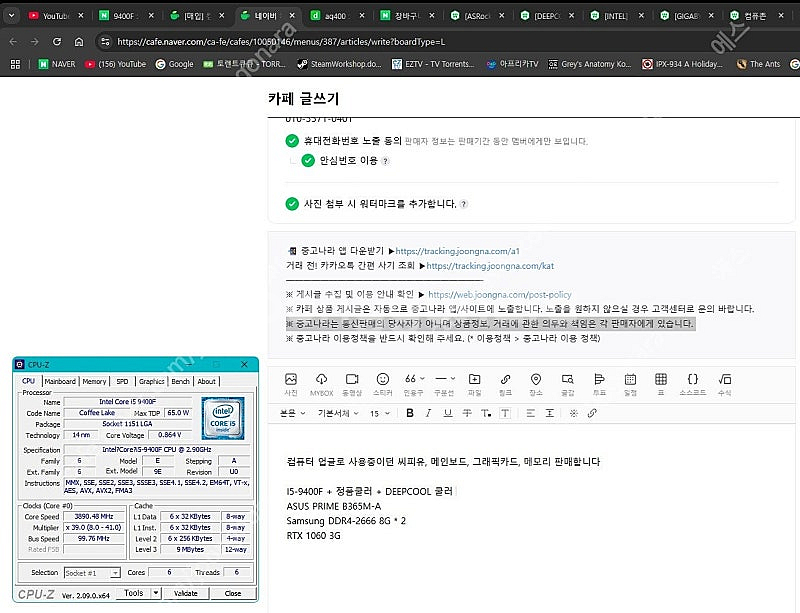This screenshot has width=800, height=613.
Task: Switch to the Mainboard tab in CPU-Z
Action: 60,381
